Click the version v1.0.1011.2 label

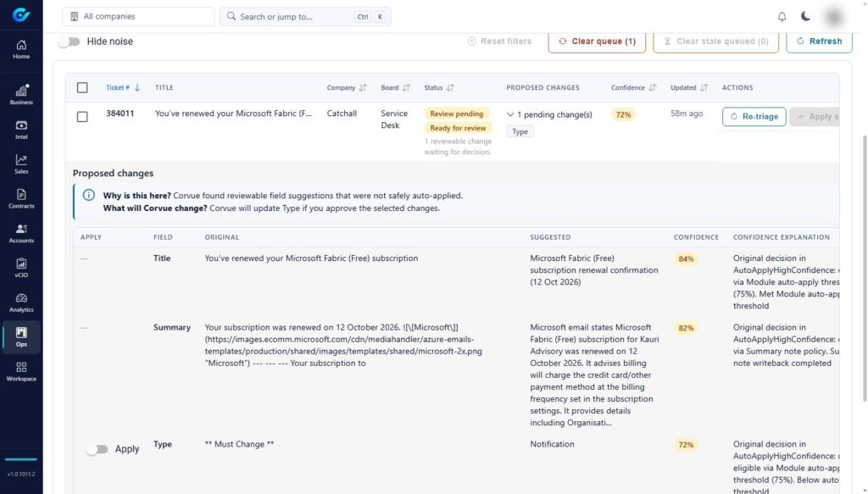pos(21,474)
